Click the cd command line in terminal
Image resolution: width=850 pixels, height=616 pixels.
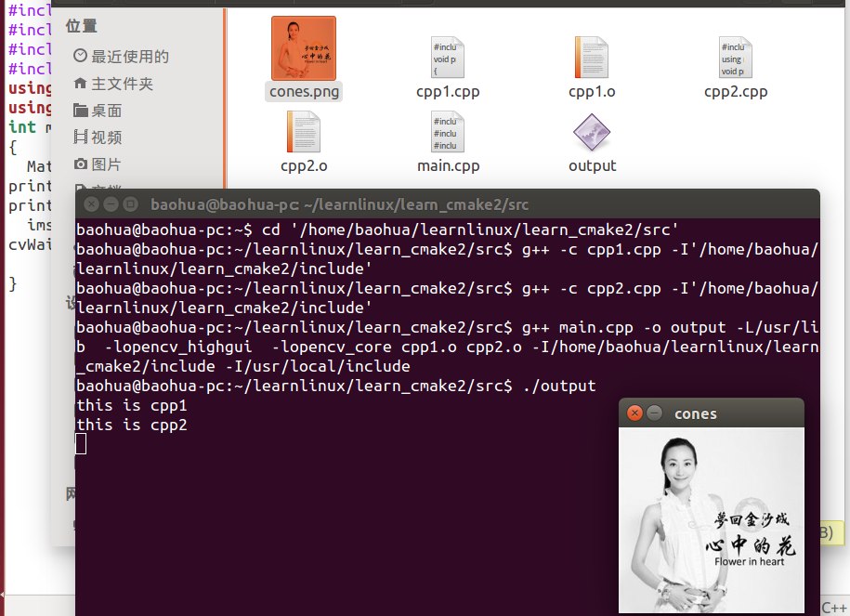pos(377,229)
